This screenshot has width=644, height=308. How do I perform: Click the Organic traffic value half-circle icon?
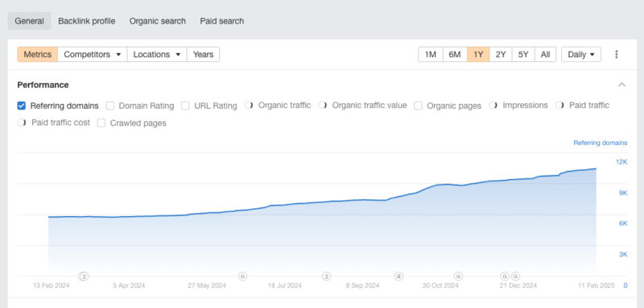click(x=323, y=106)
